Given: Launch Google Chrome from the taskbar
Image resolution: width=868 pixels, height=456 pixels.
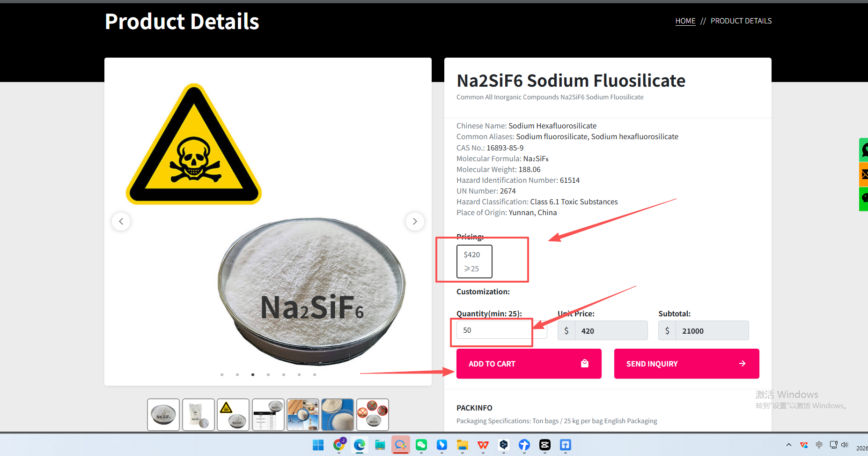Looking at the screenshot, I should (339, 445).
